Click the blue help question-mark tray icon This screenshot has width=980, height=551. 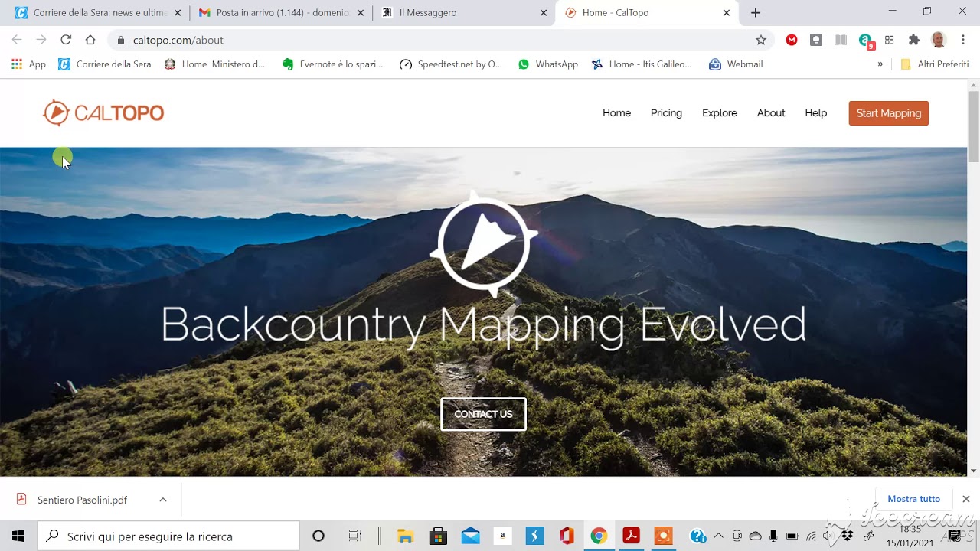(x=697, y=536)
